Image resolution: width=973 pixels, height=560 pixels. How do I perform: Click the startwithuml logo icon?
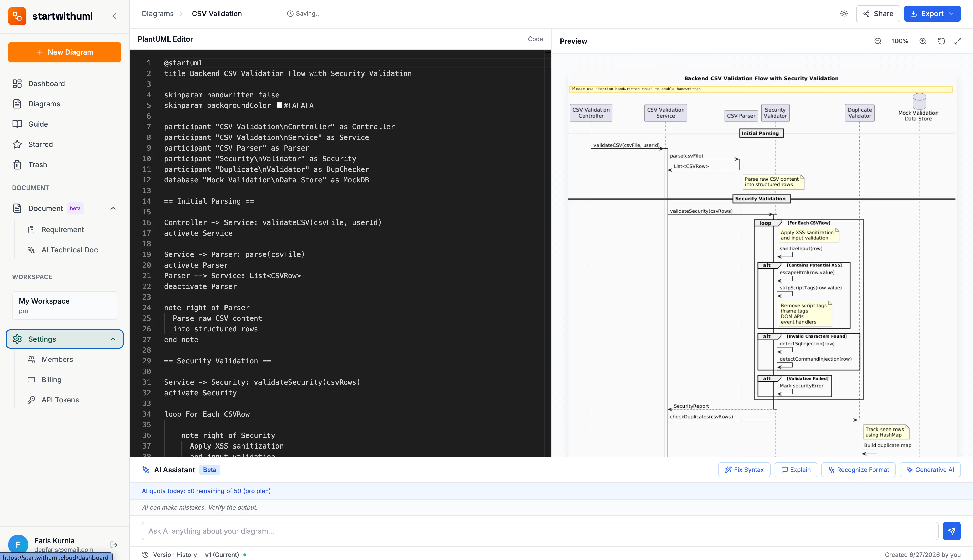(x=17, y=16)
